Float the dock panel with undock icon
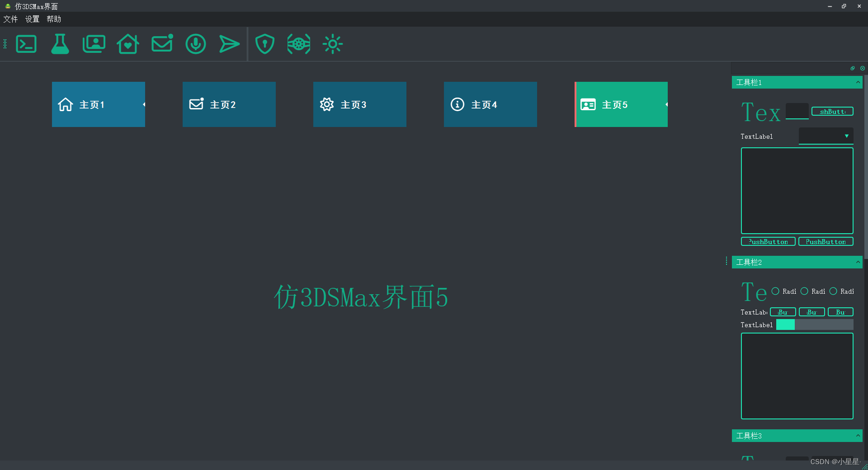 853,68
